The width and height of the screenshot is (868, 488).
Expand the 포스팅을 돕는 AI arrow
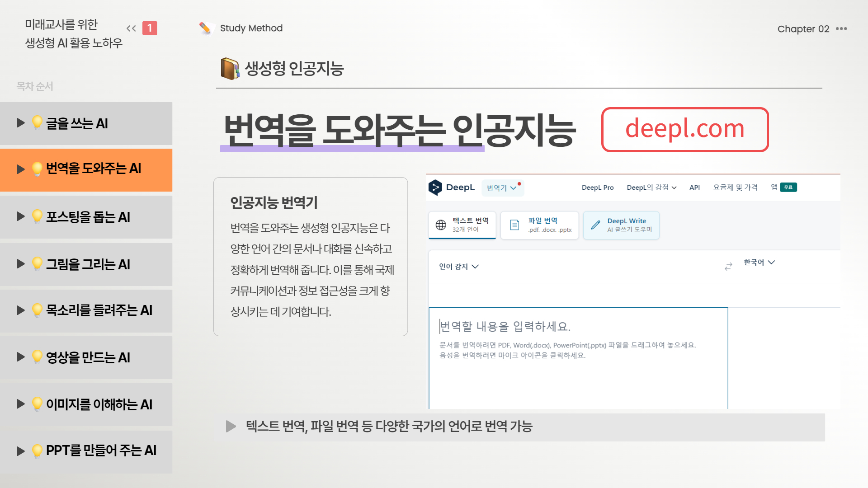(20, 216)
